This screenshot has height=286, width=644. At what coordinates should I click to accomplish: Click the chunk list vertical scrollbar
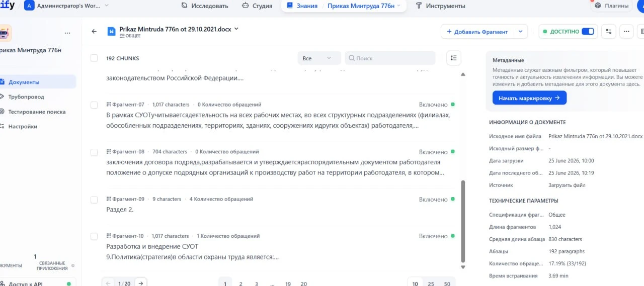pos(463,221)
